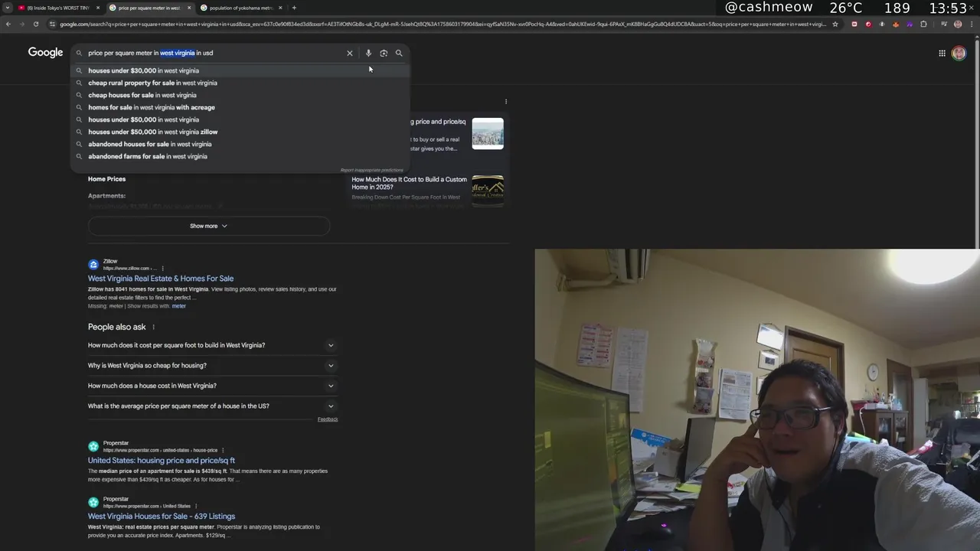Open the Chrome three-dot menu
Image resolution: width=980 pixels, height=551 pixels.
click(971, 24)
